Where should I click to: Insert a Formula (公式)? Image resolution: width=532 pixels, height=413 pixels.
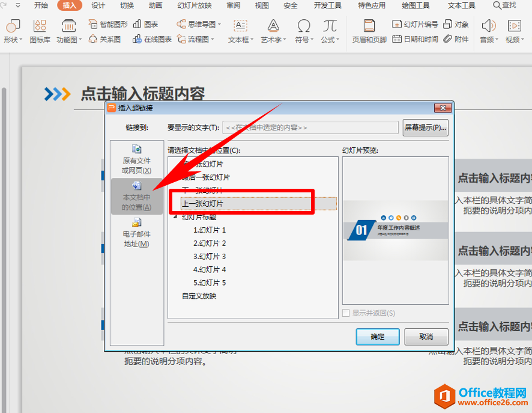point(330,31)
